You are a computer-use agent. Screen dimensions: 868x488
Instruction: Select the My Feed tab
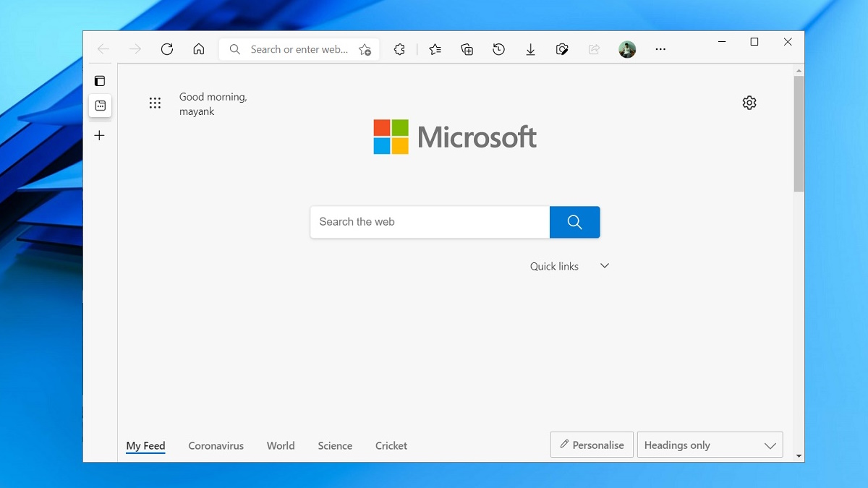pos(145,445)
